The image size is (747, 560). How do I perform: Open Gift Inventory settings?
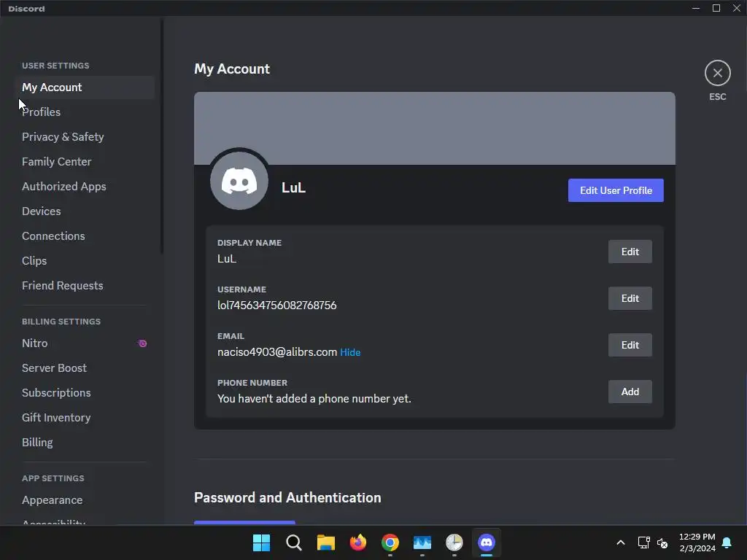pyautogui.click(x=85, y=417)
